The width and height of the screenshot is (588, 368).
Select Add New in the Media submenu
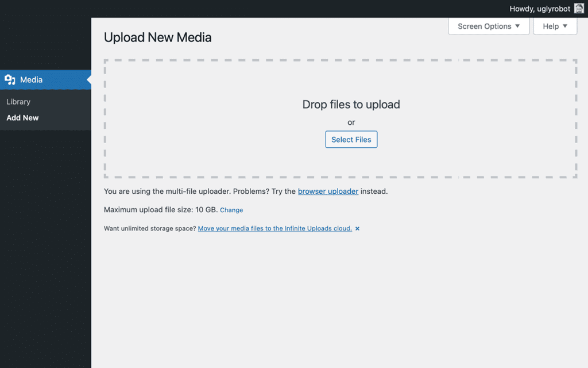(22, 117)
